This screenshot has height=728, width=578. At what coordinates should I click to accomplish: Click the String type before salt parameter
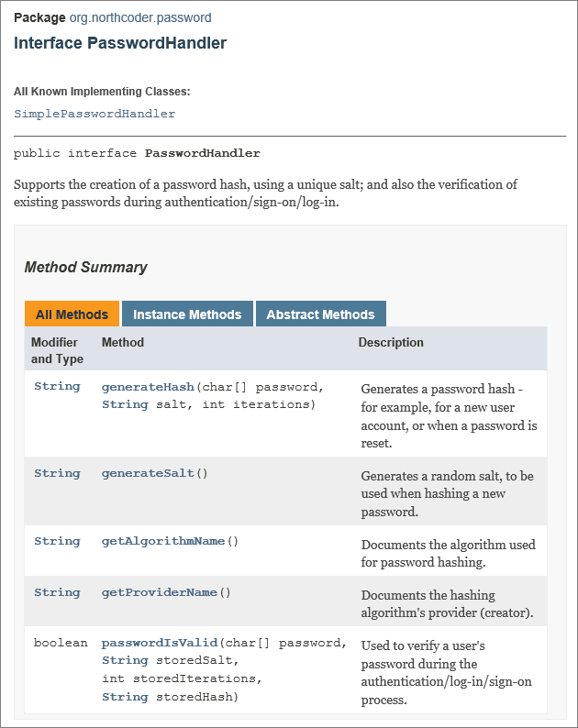(125, 404)
